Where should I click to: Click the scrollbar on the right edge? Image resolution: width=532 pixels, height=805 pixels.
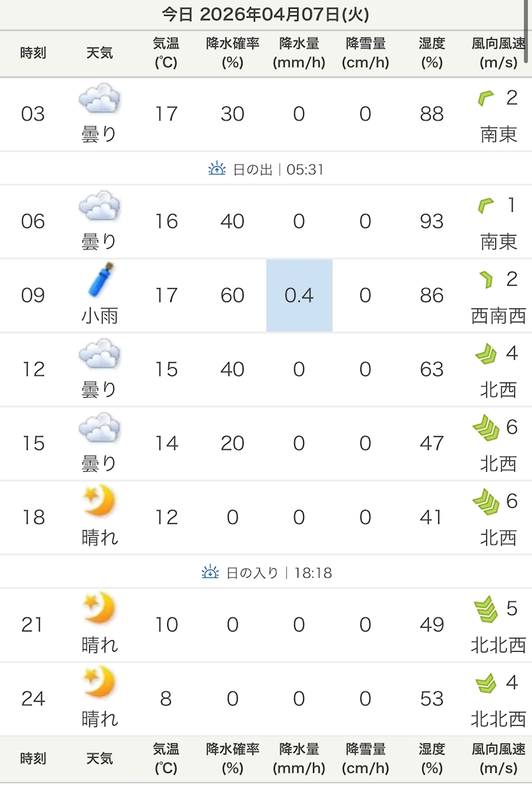click(527, 32)
